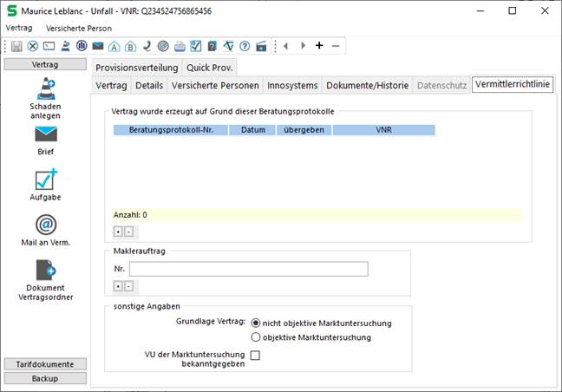This screenshot has height=392, width=562.
Task: Click the plus icon in the toolbar
Action: click(319, 46)
